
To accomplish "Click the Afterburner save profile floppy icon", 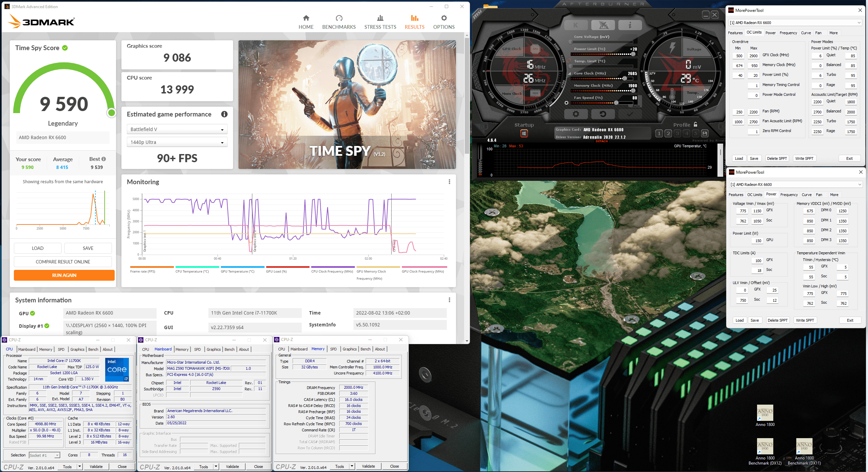I will [x=705, y=133].
